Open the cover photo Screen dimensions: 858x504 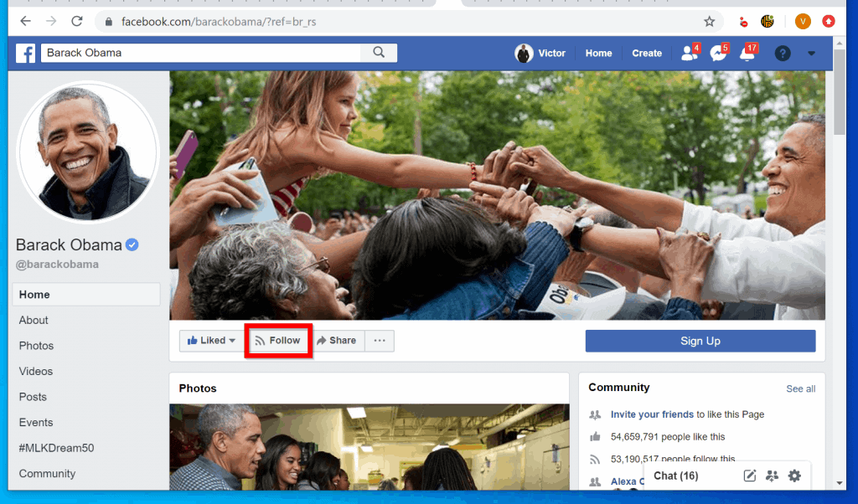click(x=498, y=195)
